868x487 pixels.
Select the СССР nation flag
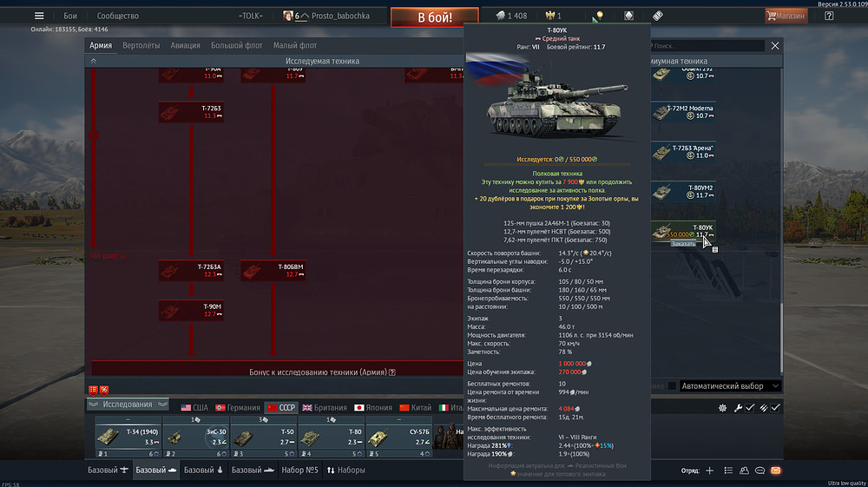[x=281, y=407]
